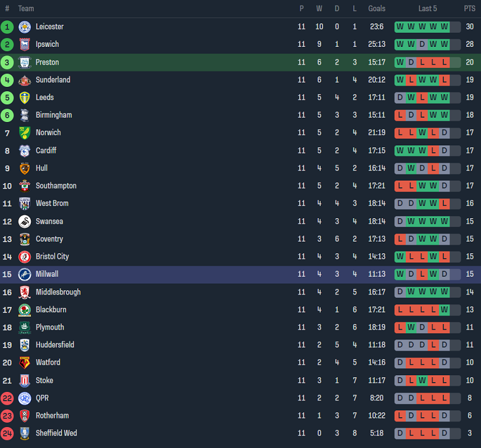Viewport: 481px width, 448px height.
Task: Click the Goals column header
Action: coord(376,9)
